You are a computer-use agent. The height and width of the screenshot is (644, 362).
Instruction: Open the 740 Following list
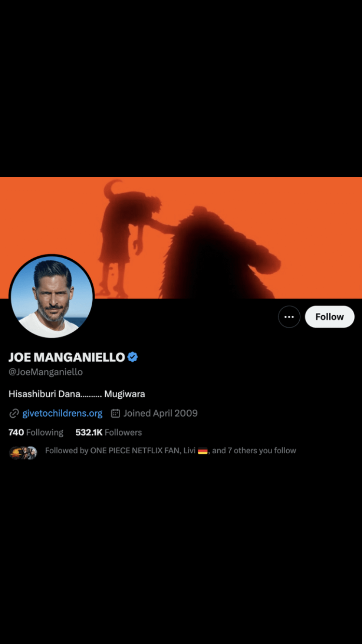(x=36, y=433)
